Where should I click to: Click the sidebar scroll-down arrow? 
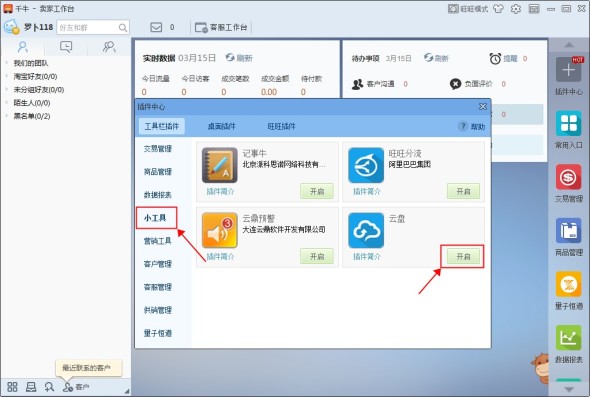(569, 389)
